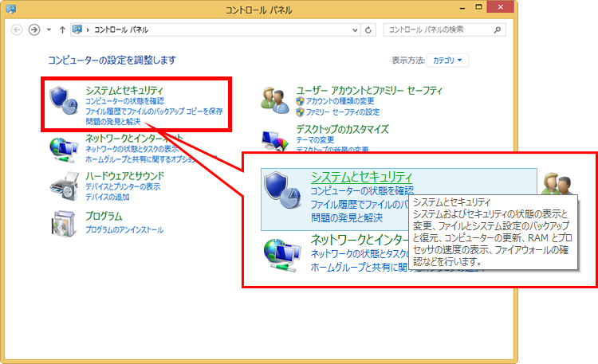Open ファミリー セーフティの設定 link

[343, 112]
